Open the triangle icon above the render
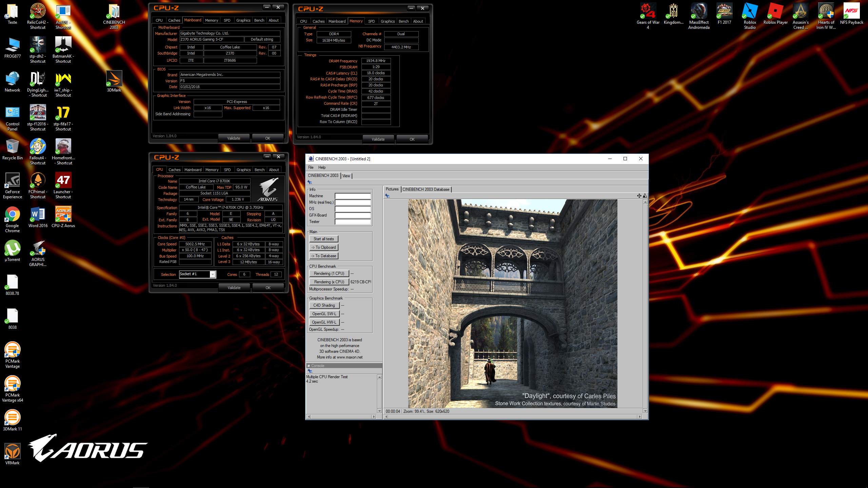The image size is (868, 488). tap(645, 196)
